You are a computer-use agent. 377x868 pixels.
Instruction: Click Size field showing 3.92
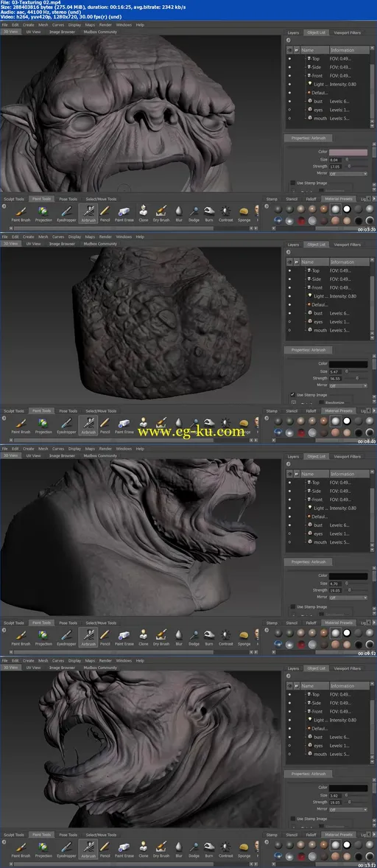[337, 796]
